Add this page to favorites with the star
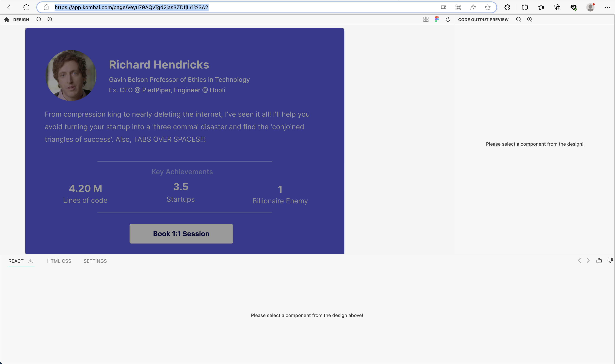 point(488,7)
